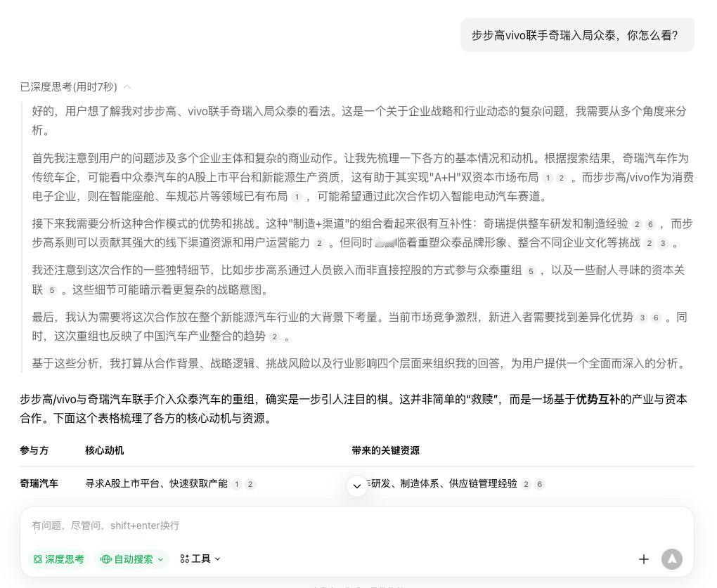
Task: Click the send arrow button
Action: [x=672, y=558]
